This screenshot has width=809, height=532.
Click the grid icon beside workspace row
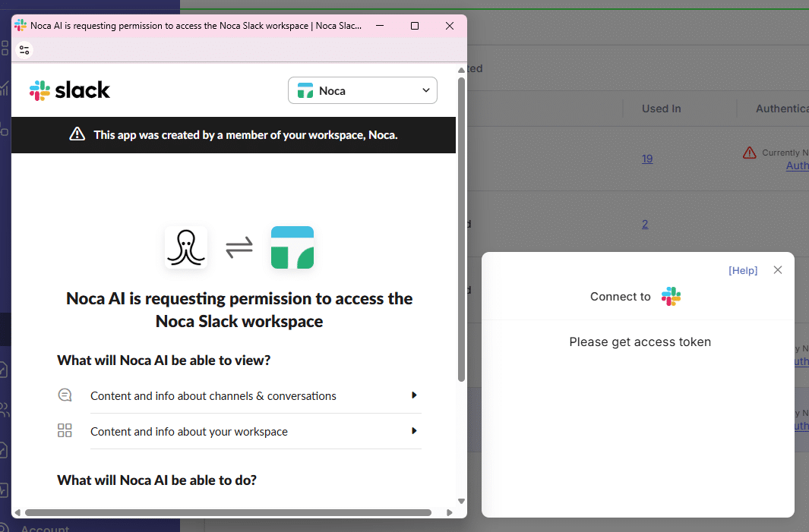coord(65,430)
